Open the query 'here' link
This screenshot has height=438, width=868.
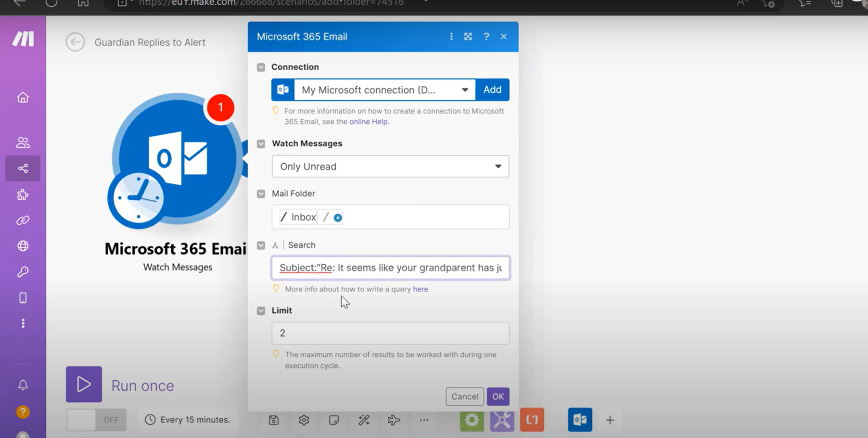click(421, 289)
